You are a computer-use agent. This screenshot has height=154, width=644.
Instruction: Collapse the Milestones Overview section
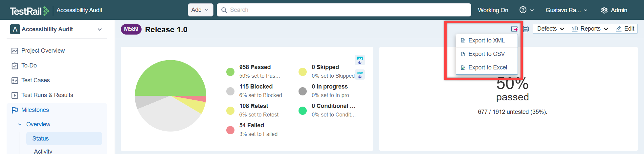(20, 124)
